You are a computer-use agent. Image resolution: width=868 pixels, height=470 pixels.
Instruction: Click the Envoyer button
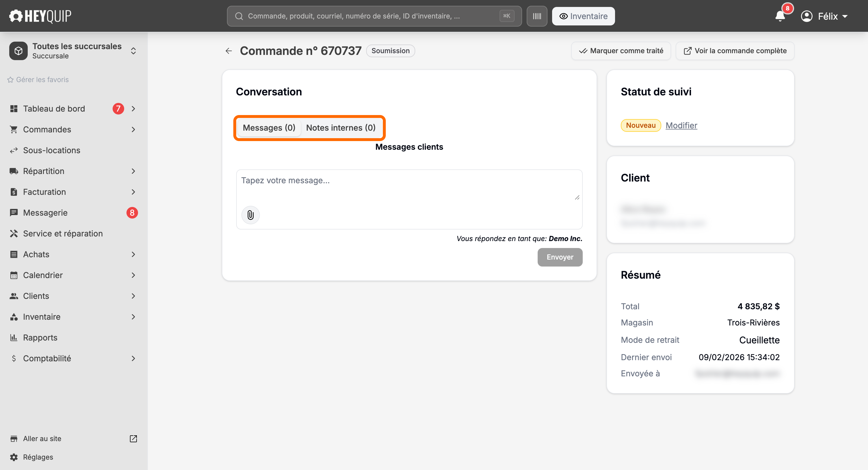point(560,257)
